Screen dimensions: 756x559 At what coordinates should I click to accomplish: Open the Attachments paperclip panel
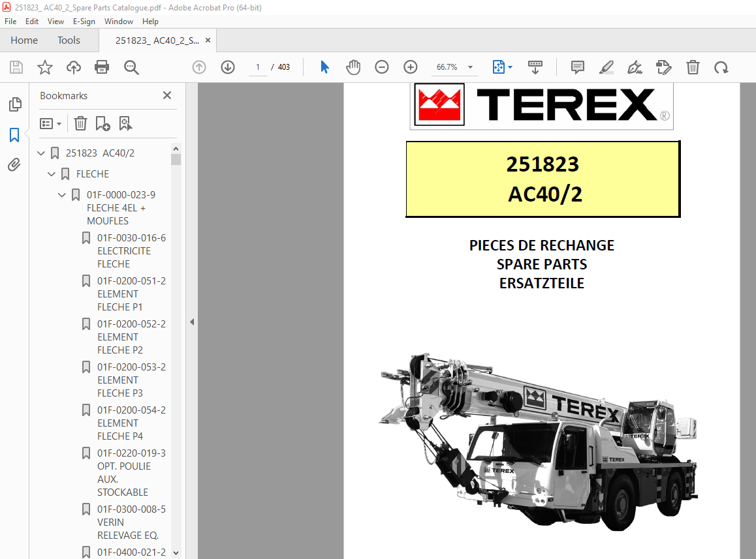click(x=14, y=165)
